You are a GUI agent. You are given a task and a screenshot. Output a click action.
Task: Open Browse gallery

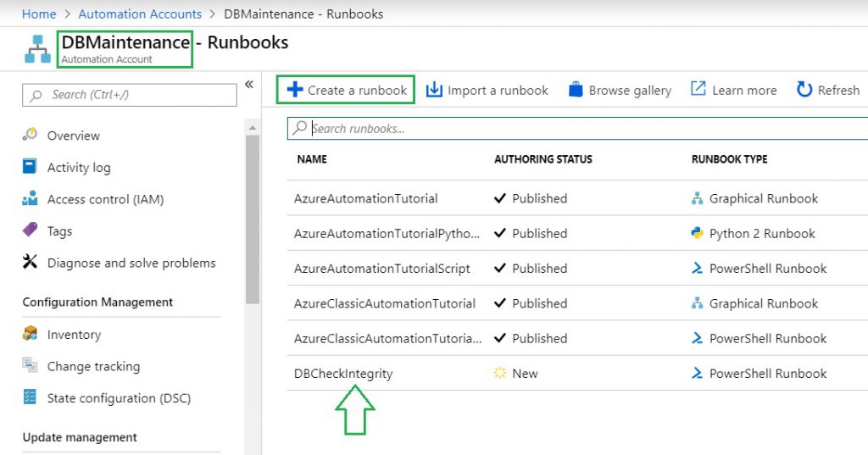pos(620,90)
